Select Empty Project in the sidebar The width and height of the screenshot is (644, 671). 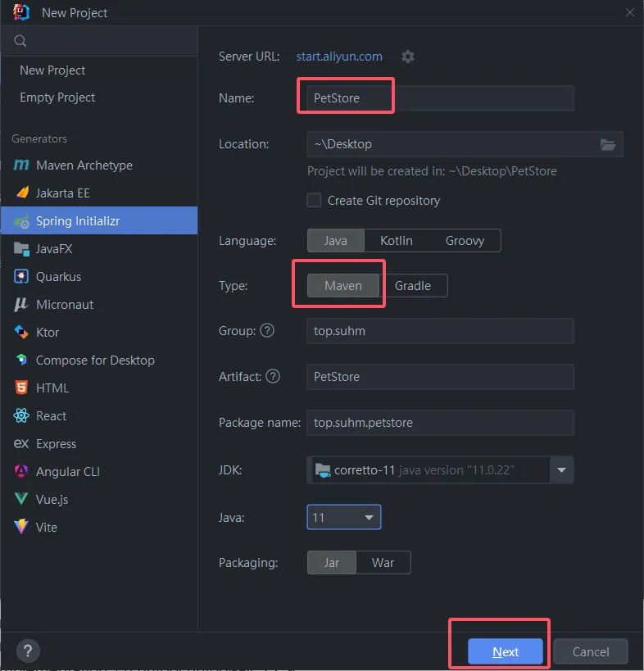(x=57, y=97)
